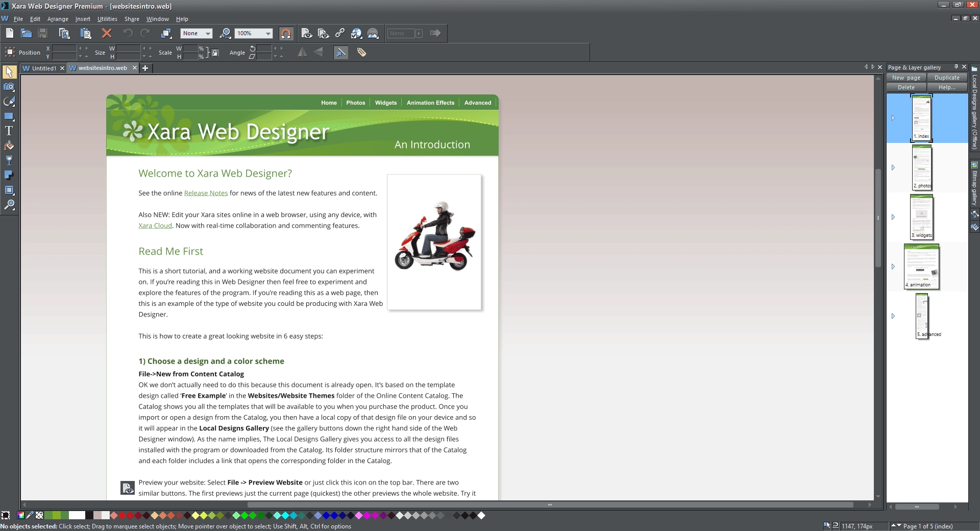This screenshot has height=531, width=980.
Task: Click the Publish website icon
Action: pos(373,33)
